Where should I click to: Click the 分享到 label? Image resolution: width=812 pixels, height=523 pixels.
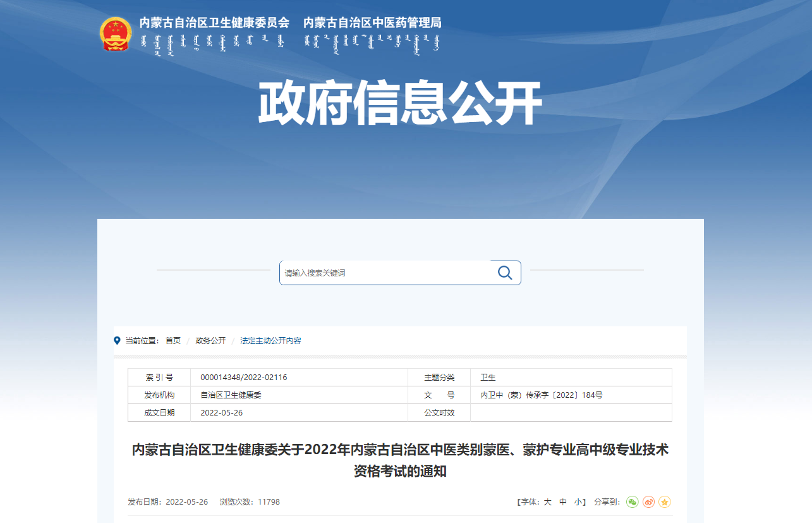click(606, 501)
